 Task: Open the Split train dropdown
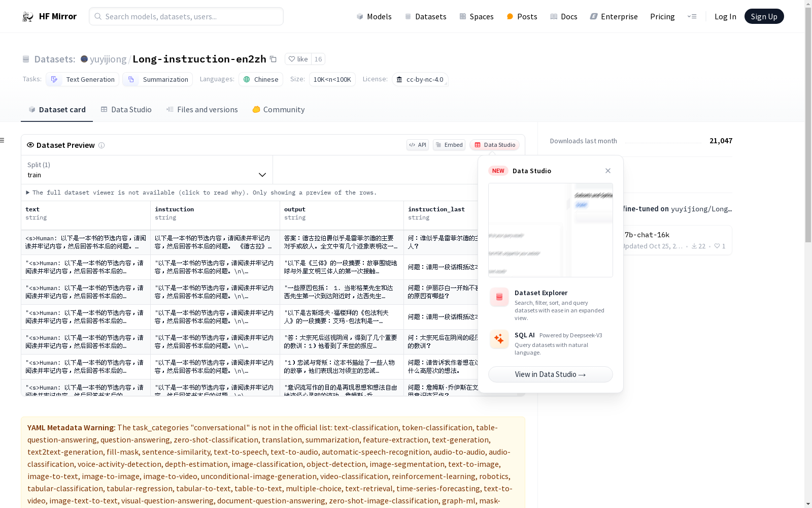coord(146,170)
